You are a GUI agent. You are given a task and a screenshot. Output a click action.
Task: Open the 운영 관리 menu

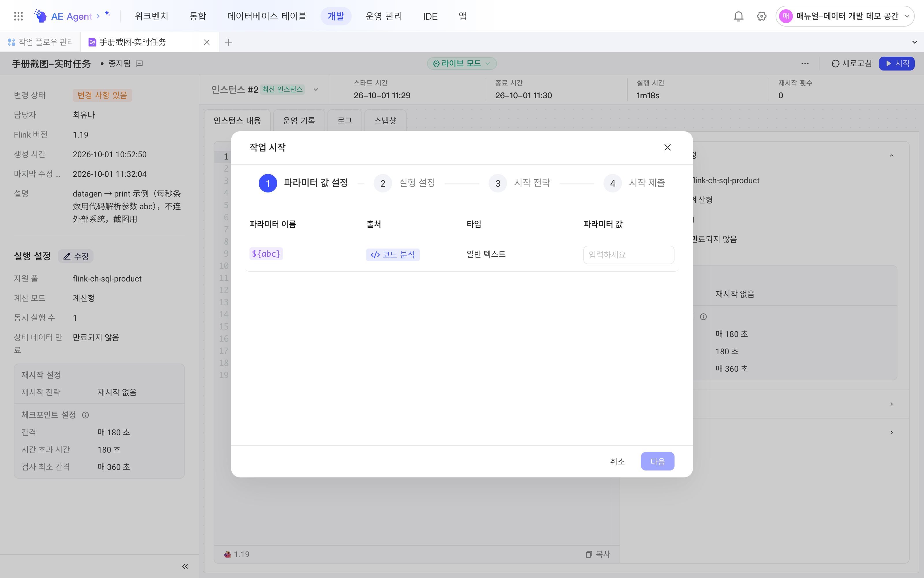tap(383, 16)
